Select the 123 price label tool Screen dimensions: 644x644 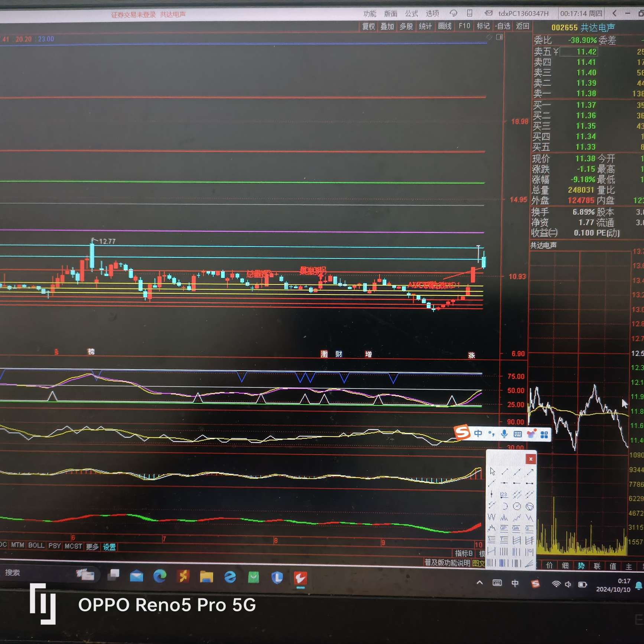(x=504, y=495)
